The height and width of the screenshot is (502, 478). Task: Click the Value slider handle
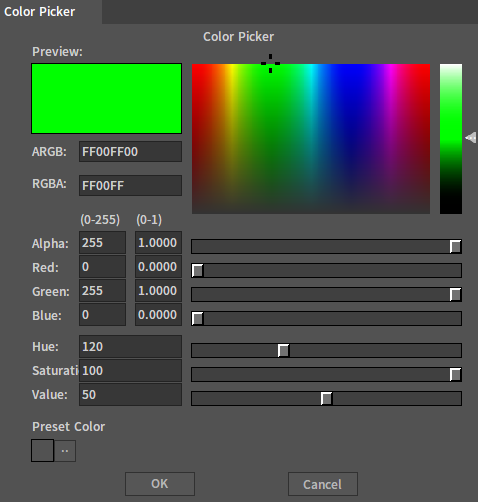tap(326, 398)
